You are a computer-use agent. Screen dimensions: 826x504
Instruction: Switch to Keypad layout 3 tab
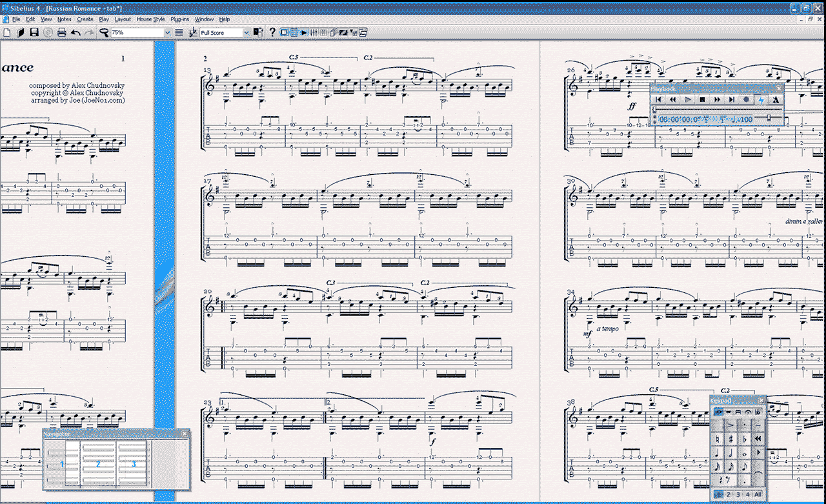point(738,494)
